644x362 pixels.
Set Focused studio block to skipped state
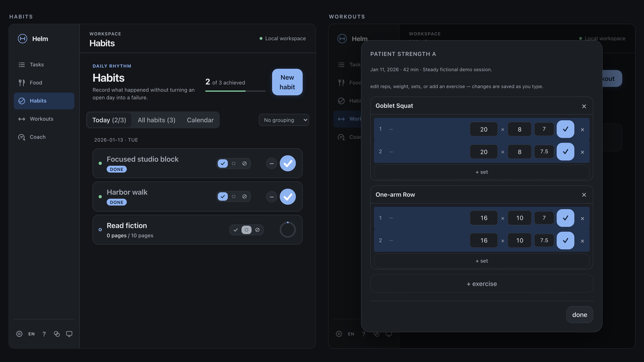point(245,163)
